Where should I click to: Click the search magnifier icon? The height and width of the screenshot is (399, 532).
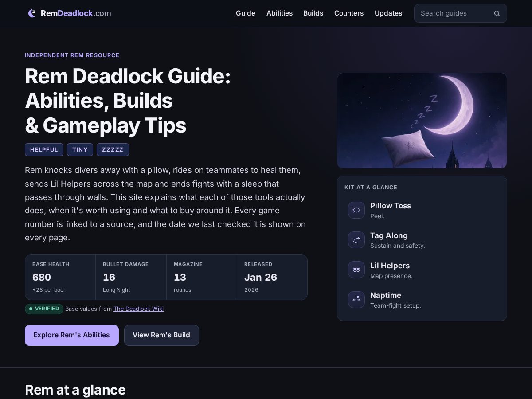pos(497,13)
